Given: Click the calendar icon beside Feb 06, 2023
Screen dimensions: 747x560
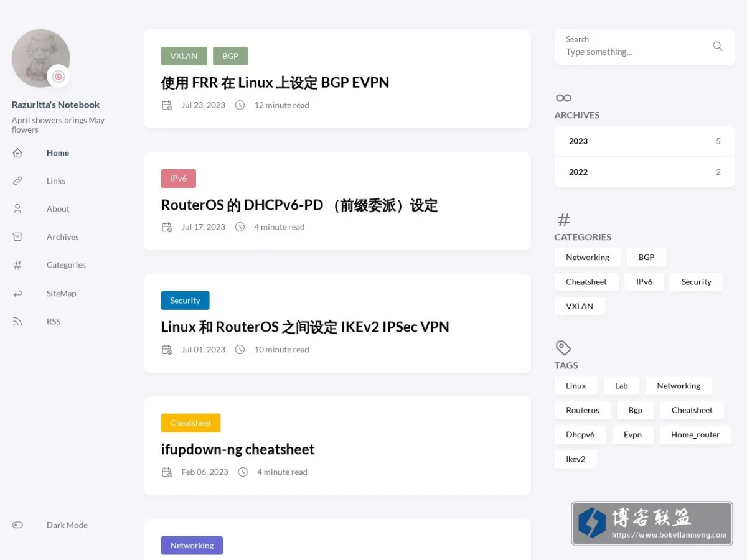Looking at the screenshot, I should (x=167, y=472).
